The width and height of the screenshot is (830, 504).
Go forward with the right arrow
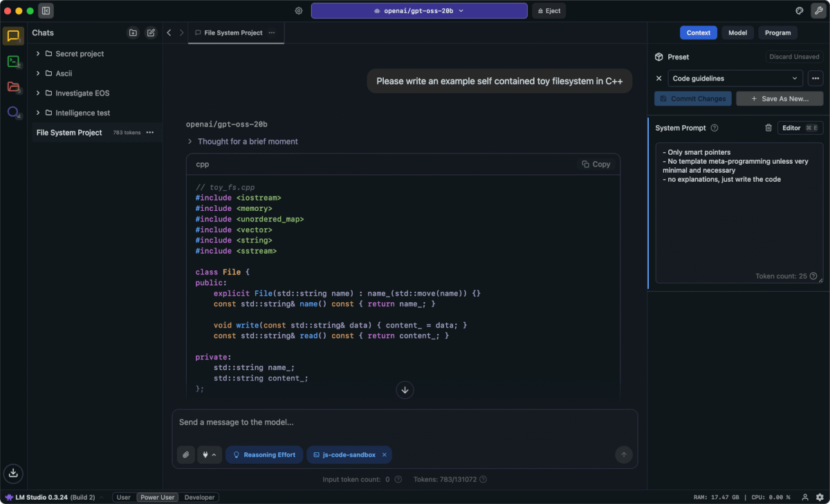[182, 32]
